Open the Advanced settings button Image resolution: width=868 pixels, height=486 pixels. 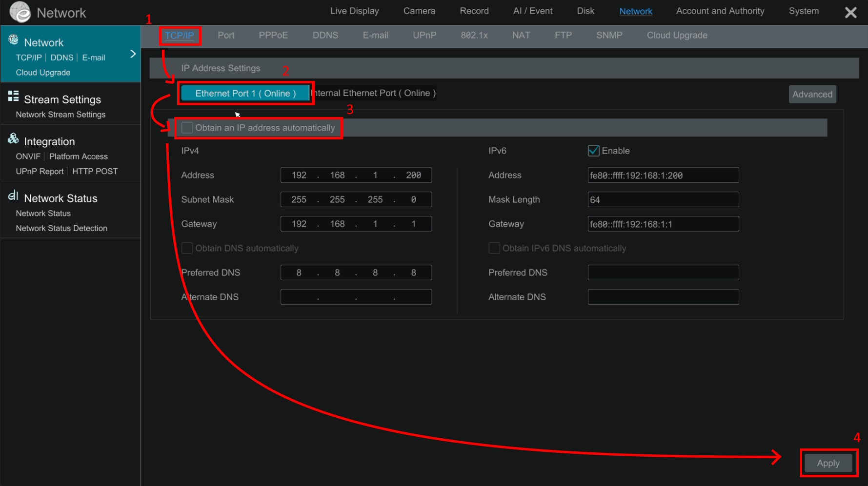[812, 95]
